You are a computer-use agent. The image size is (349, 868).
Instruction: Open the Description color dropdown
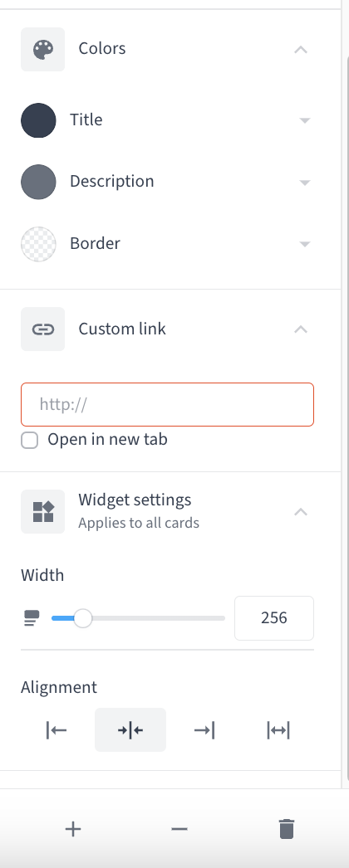pyautogui.click(x=304, y=182)
